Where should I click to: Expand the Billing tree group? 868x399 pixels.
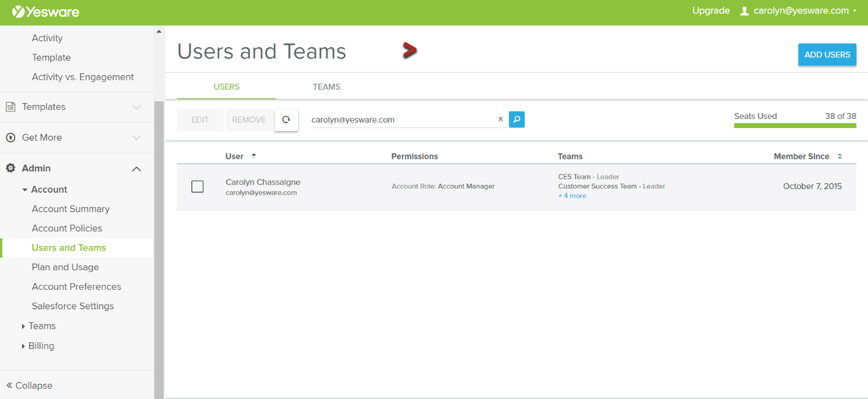tap(23, 346)
